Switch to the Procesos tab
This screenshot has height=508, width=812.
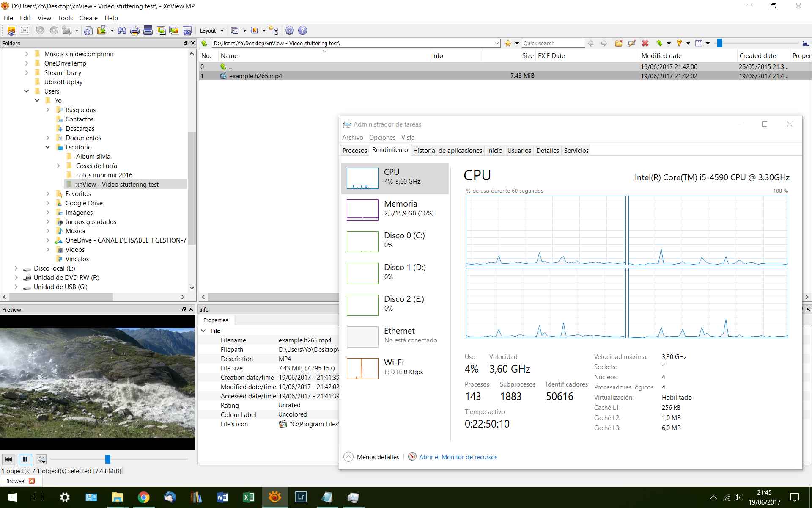pos(354,150)
